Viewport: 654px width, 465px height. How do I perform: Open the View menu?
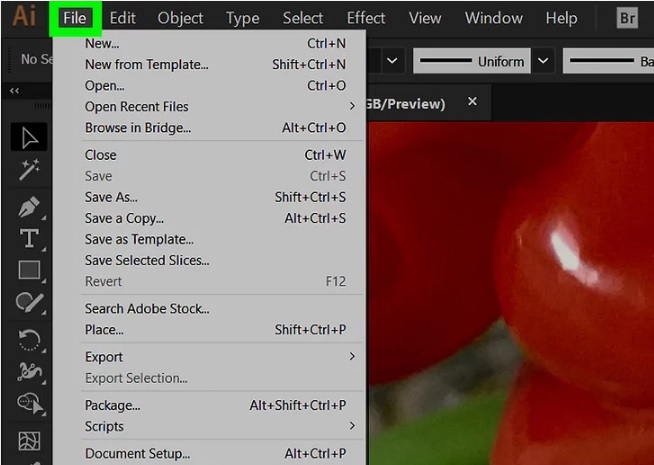(x=425, y=18)
